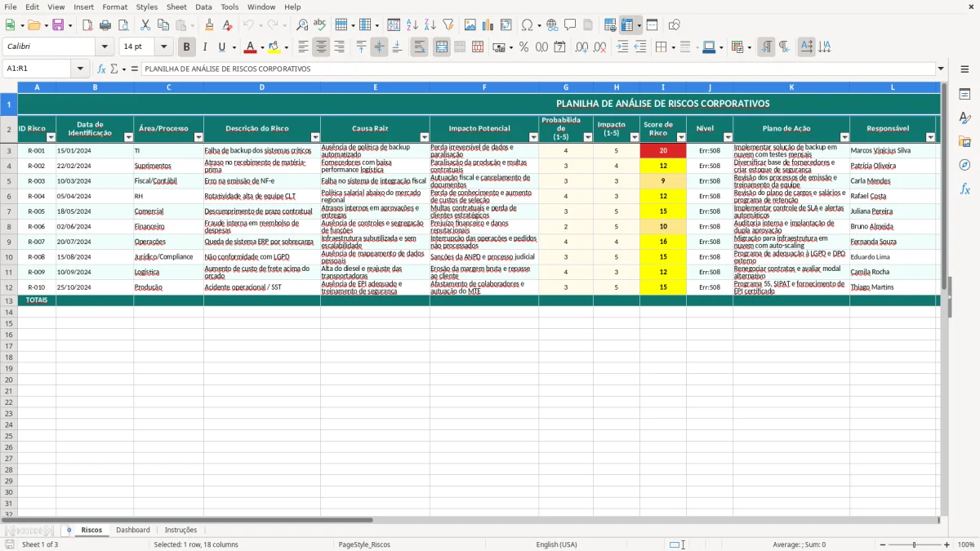Viewport: 980px width, 551px height.
Task: Open the Draw Functions shapes icon
Action: pyautogui.click(x=675, y=25)
